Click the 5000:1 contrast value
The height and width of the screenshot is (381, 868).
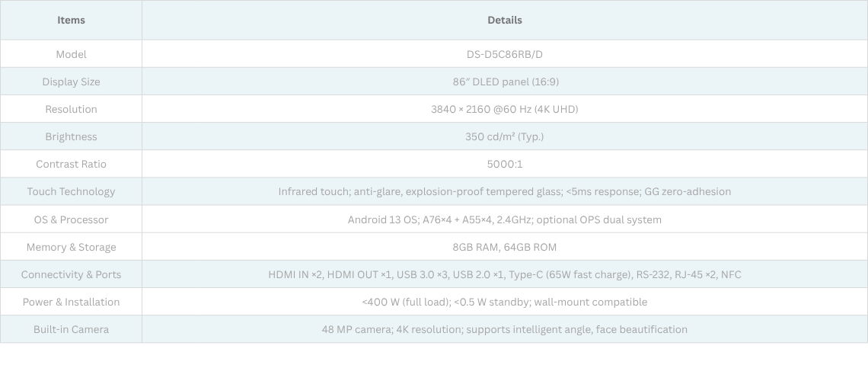(x=505, y=164)
